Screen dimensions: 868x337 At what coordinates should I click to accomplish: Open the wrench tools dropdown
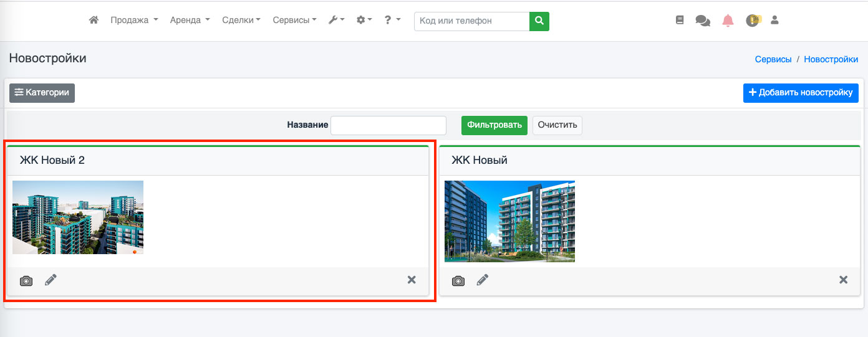click(x=336, y=21)
